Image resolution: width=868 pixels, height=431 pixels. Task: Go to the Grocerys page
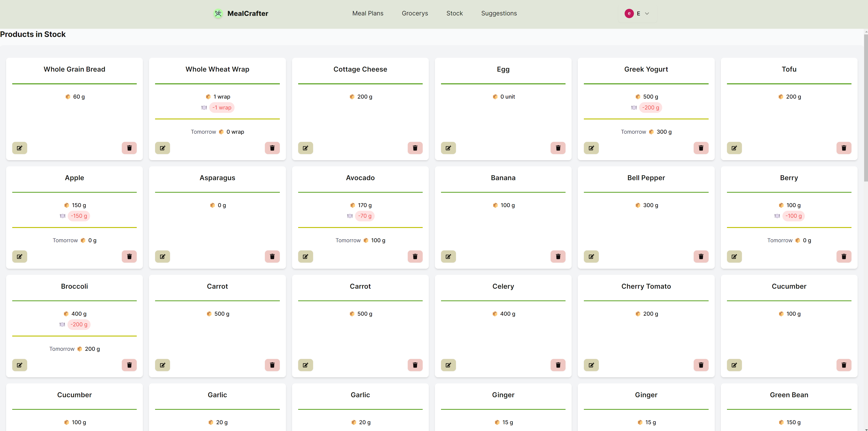pos(415,14)
